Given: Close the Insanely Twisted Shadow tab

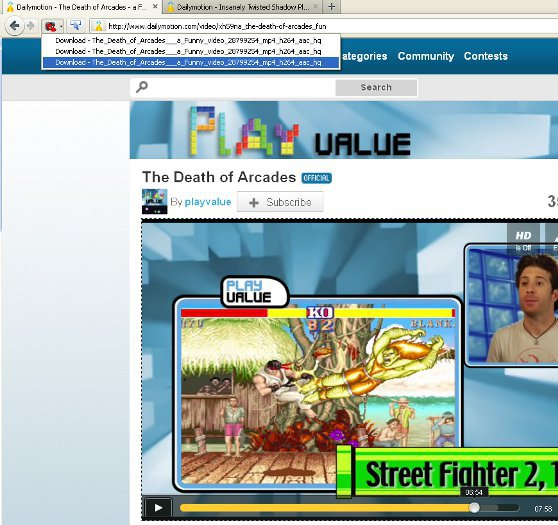Looking at the screenshot, I should coord(315,7).
